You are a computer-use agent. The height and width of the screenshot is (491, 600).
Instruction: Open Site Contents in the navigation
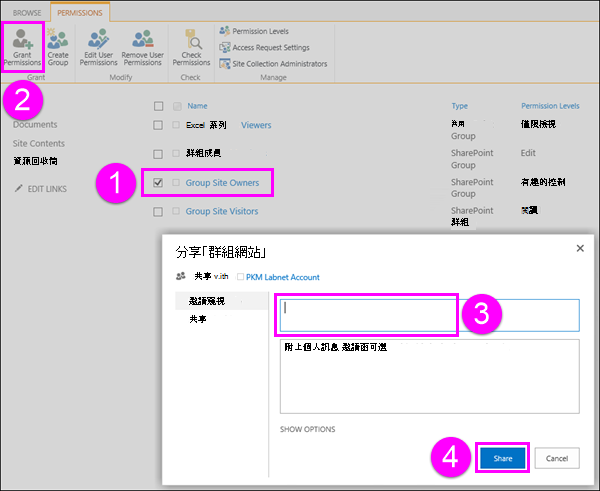39,144
